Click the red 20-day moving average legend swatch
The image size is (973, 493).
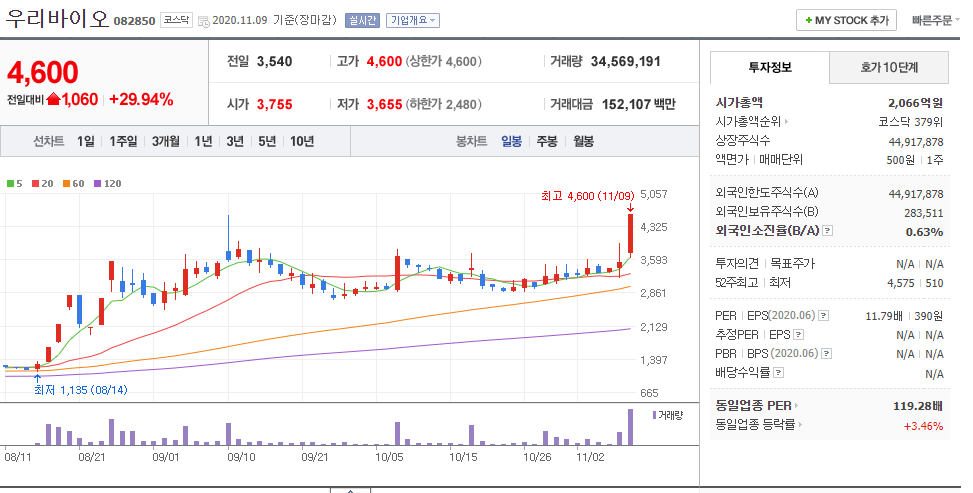tap(35, 184)
